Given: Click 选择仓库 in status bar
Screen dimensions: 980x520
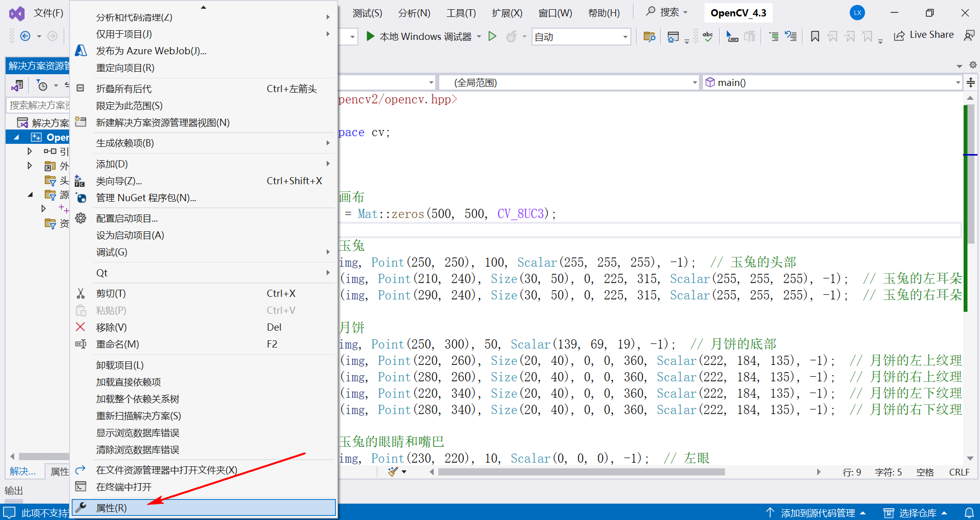Looking at the screenshot, I should pos(915,513).
